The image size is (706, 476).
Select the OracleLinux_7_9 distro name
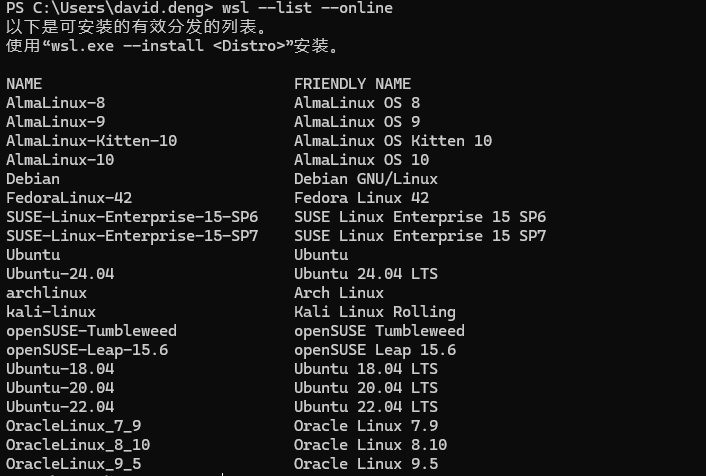[x=74, y=426]
